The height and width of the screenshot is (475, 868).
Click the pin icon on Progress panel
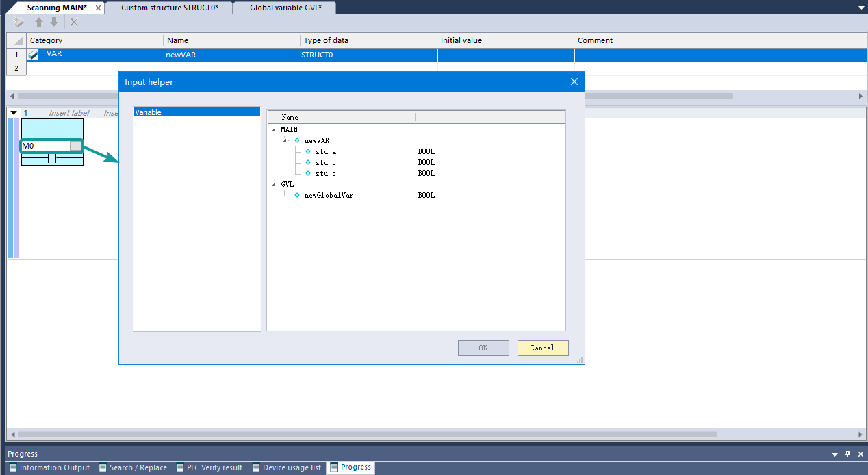[x=847, y=454]
